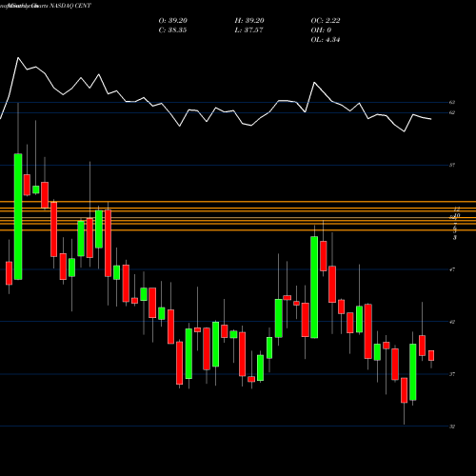Click the 32 price axis label
The width and height of the screenshot is (476, 476).
452,426
